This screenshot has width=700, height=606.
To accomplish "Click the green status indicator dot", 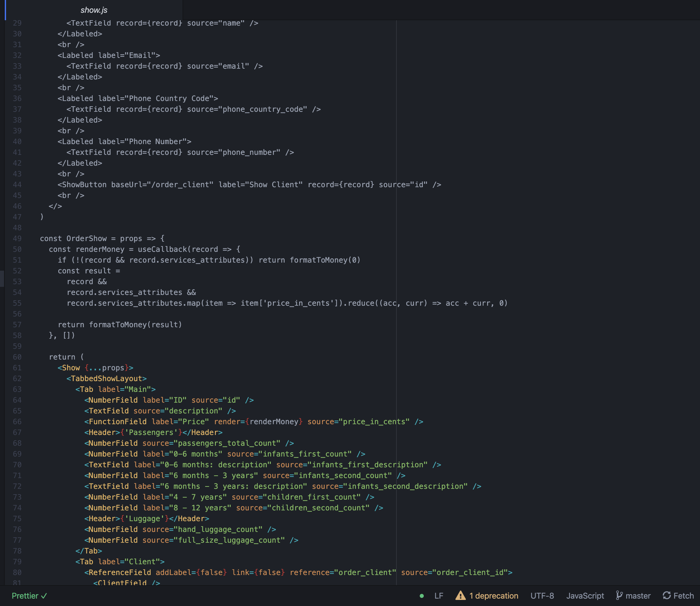I will [421, 596].
